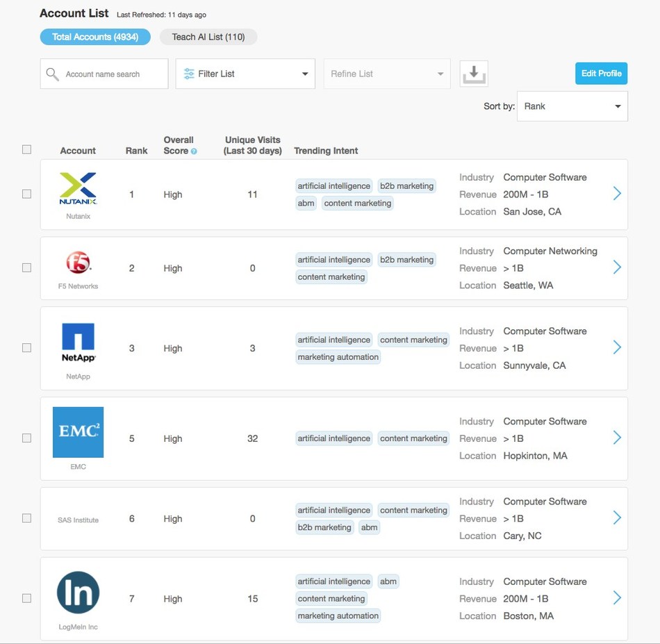This screenshot has width=660, height=644.
Task: Click the Overall Score help icon
Action: click(x=193, y=150)
